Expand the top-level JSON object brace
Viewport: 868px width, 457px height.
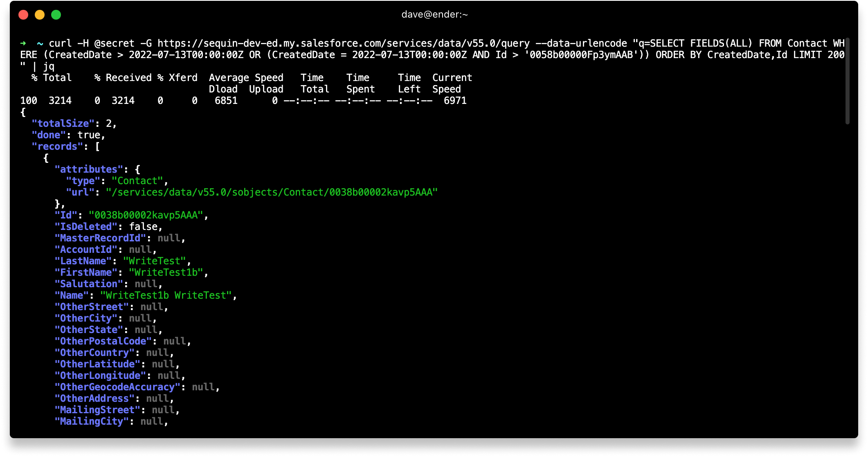tap(22, 111)
